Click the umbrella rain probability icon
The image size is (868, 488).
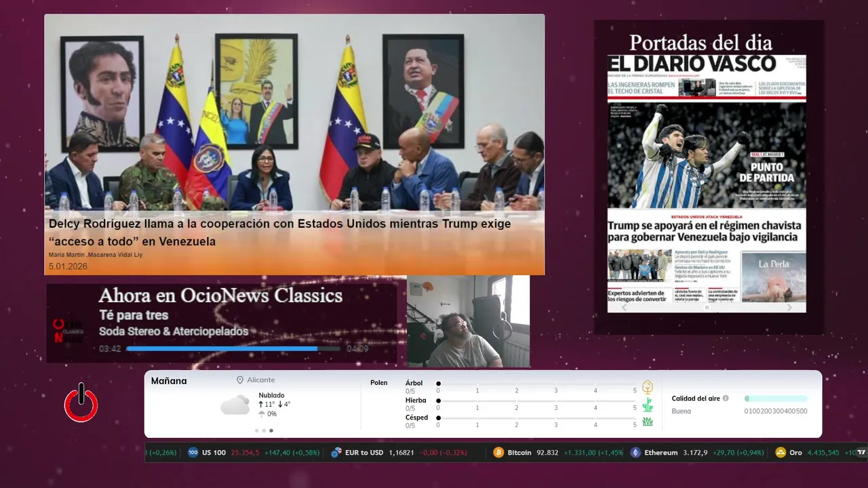click(262, 413)
